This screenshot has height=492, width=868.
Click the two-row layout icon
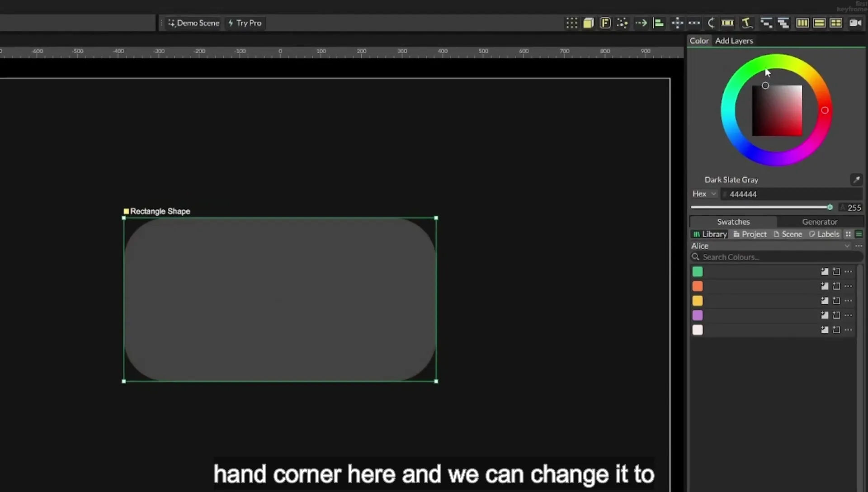[x=819, y=23]
